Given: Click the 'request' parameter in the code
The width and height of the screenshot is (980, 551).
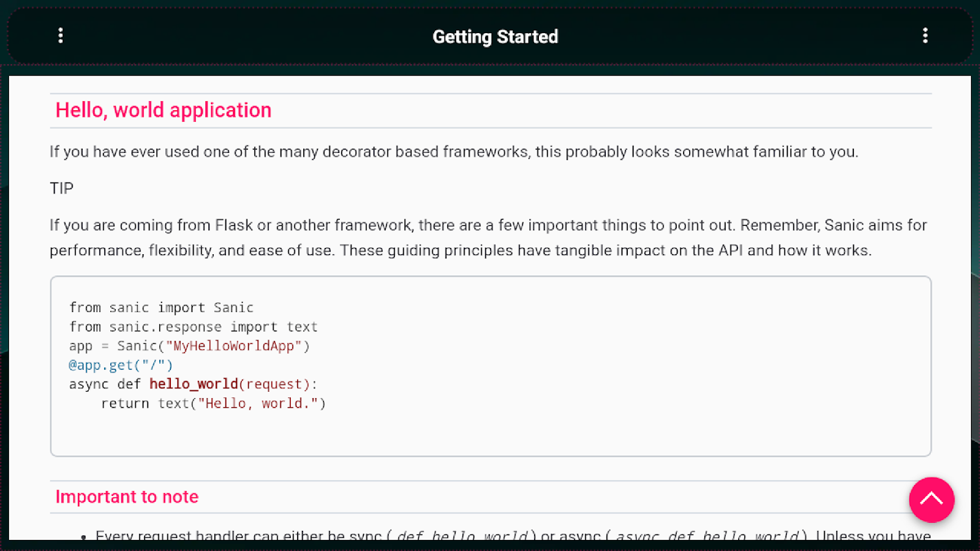Looking at the screenshot, I should click(x=278, y=384).
